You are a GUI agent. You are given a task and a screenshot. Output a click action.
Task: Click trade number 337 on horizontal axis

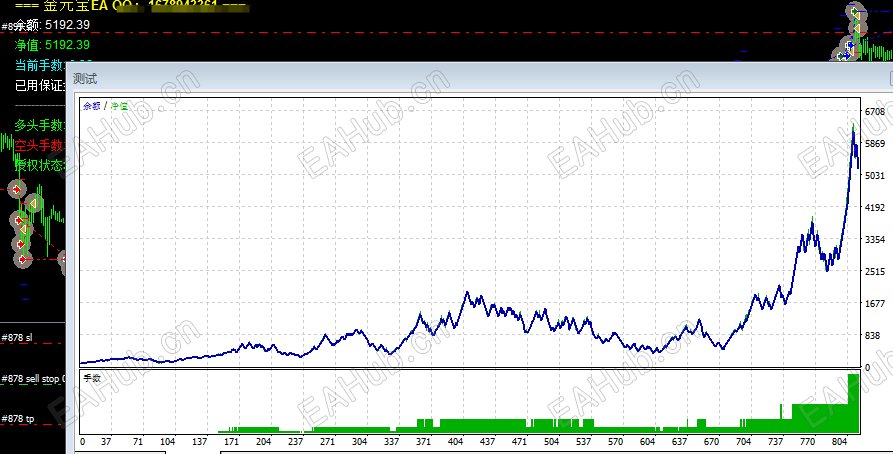point(391,441)
